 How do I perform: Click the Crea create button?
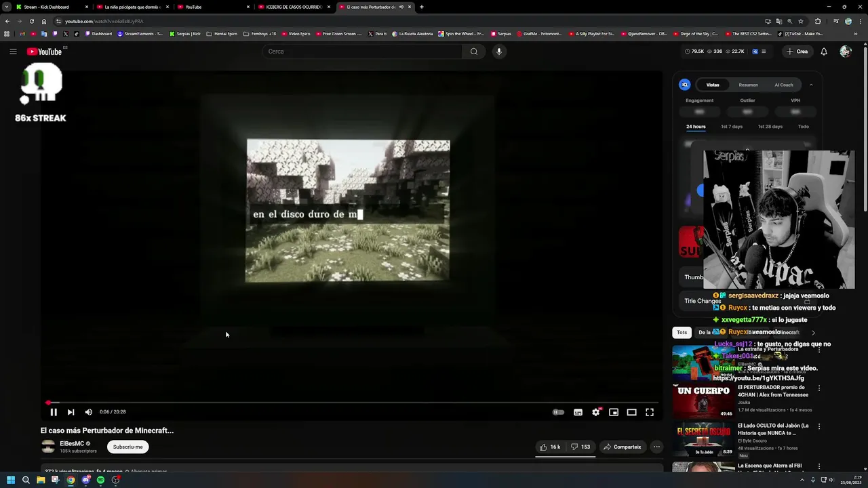pyautogui.click(x=797, y=52)
